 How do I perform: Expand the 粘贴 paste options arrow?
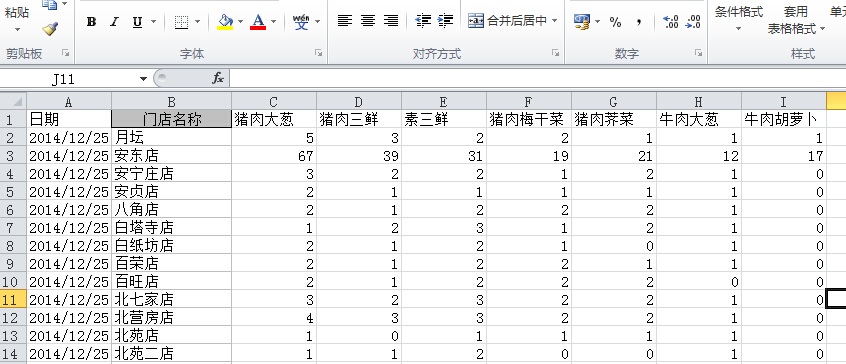17,30
